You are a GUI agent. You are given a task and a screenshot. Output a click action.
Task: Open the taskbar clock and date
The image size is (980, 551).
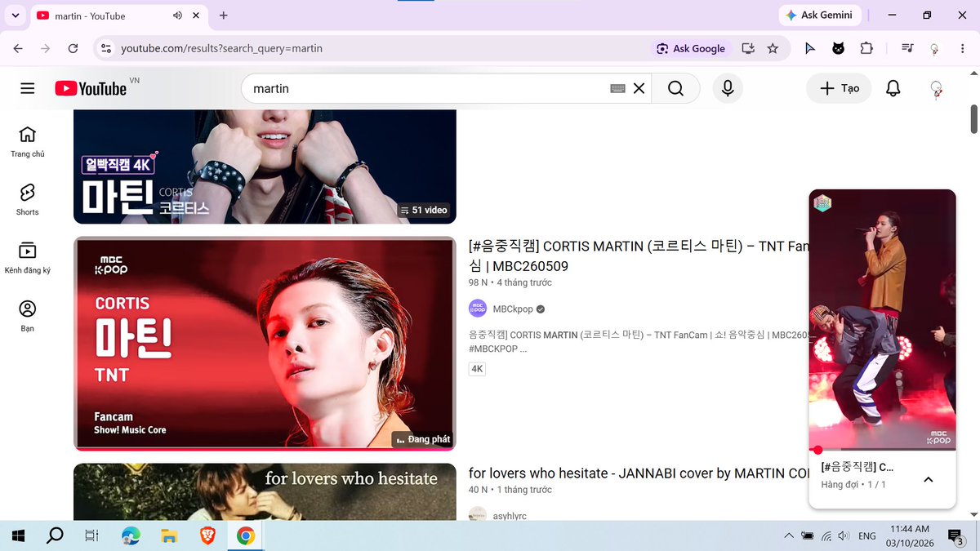point(910,535)
